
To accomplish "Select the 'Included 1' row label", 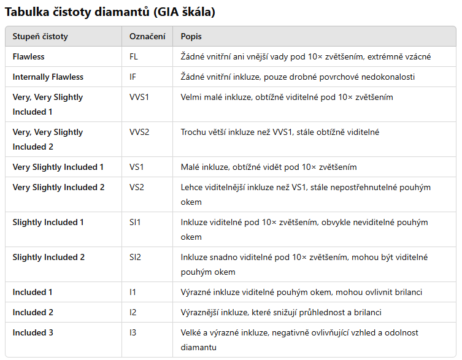I will [x=32, y=292].
